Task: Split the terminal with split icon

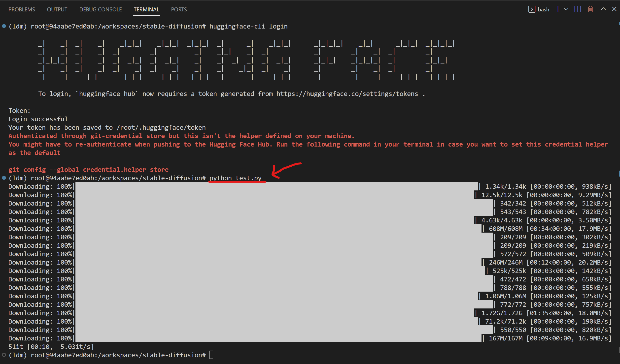Action: pyautogui.click(x=578, y=9)
